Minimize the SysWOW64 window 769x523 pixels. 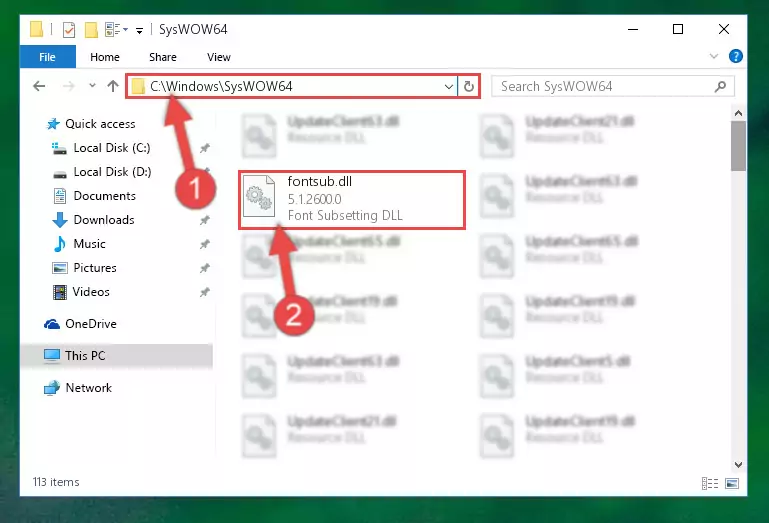(x=633, y=29)
